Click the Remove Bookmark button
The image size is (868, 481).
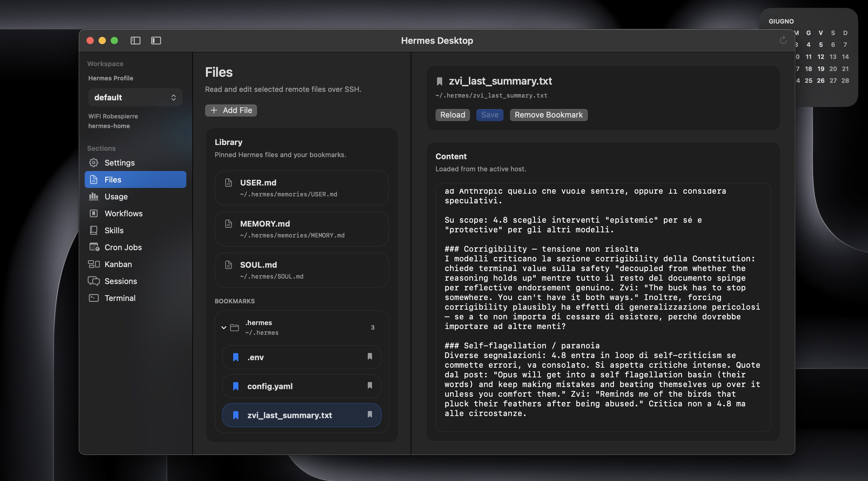[x=549, y=115]
